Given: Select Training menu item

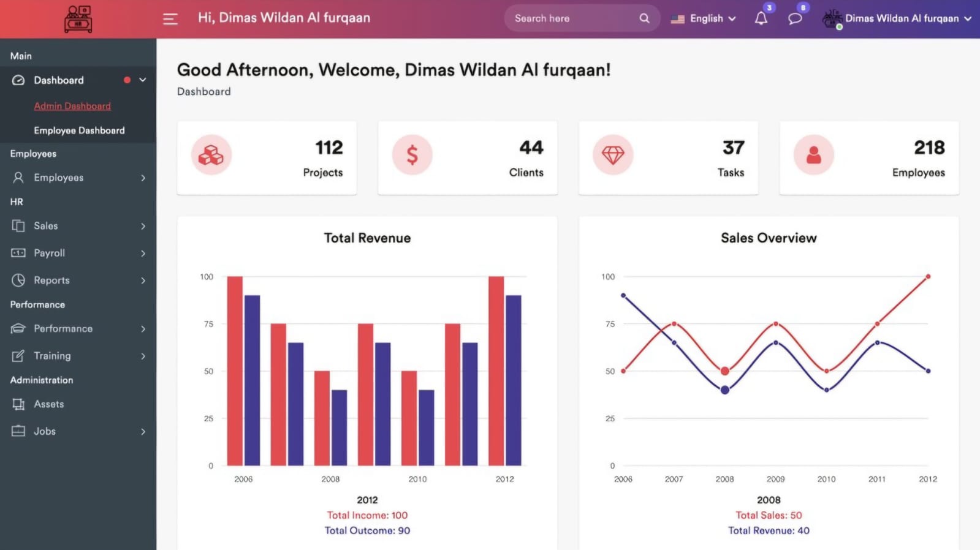Looking at the screenshot, I should [78, 355].
